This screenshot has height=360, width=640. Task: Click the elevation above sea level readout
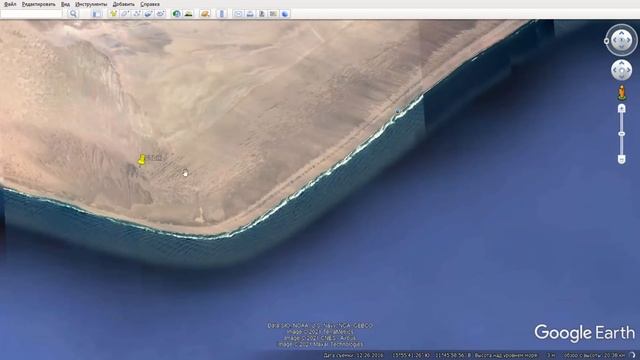coord(515,356)
